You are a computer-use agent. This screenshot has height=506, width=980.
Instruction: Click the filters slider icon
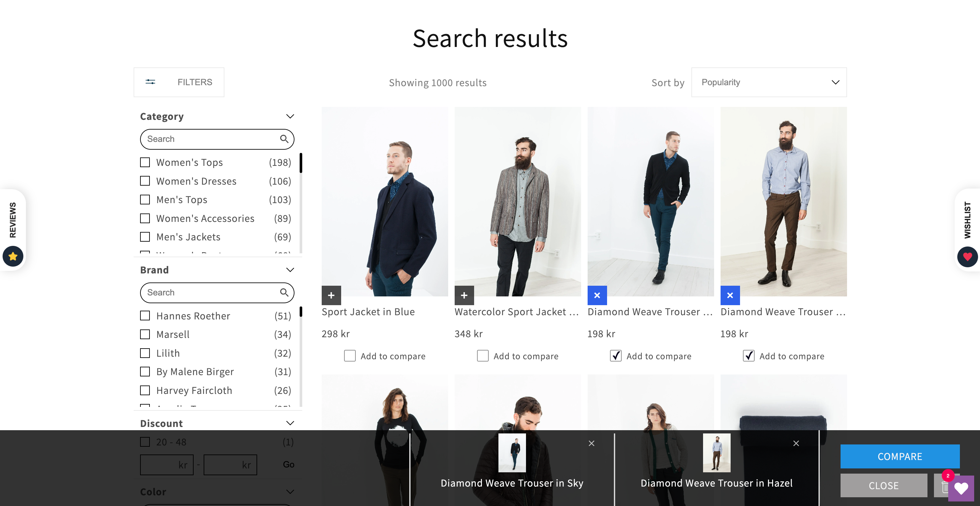point(150,82)
